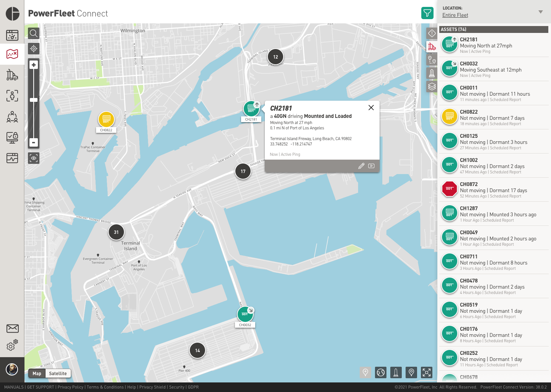This screenshot has height=392, width=551.
Task: Open the dashboard calendar icon in sidebar
Action: click(x=12, y=35)
